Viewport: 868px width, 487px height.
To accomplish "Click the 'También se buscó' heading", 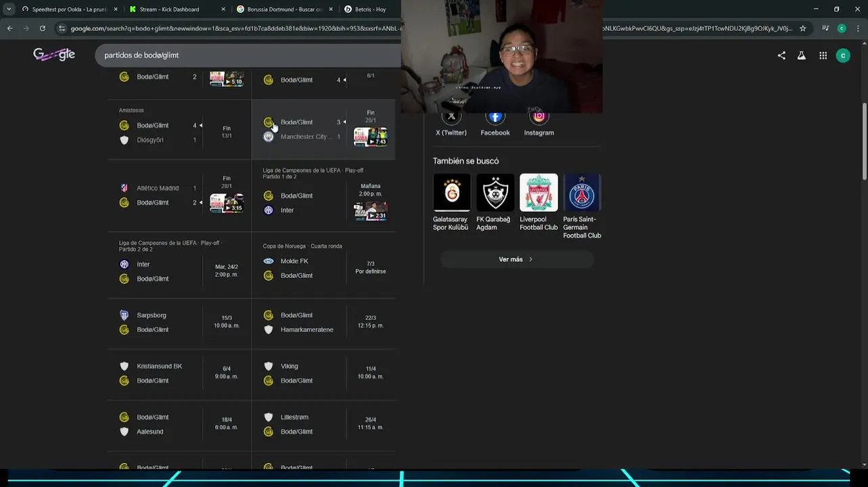I will coord(465,161).
